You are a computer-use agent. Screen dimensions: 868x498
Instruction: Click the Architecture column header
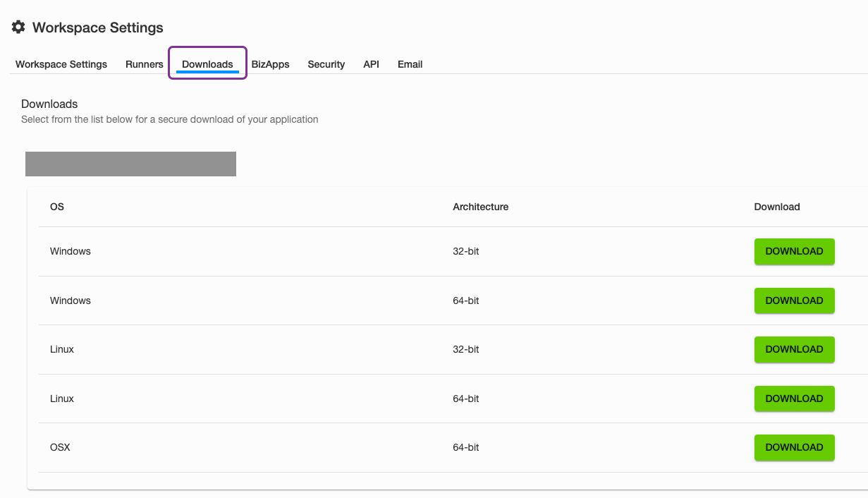[x=481, y=207]
